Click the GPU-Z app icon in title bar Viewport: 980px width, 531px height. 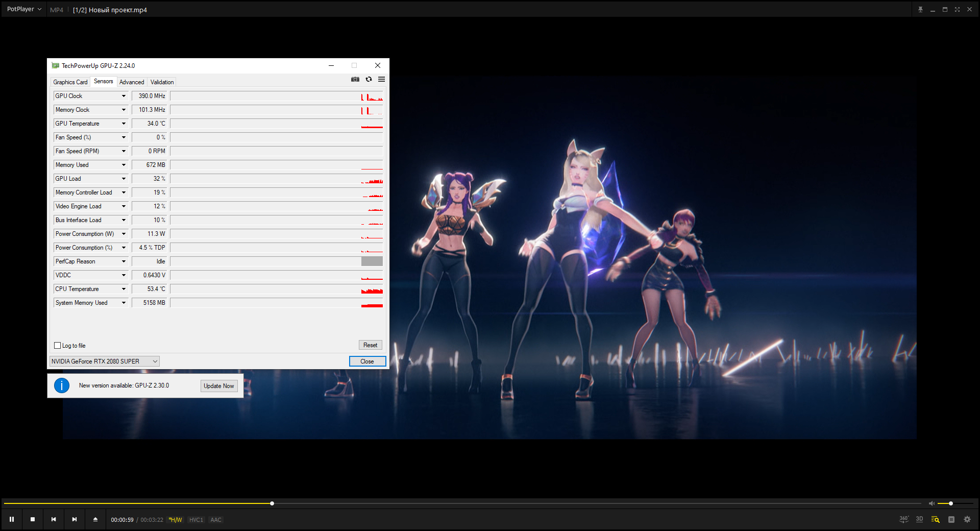(x=55, y=66)
